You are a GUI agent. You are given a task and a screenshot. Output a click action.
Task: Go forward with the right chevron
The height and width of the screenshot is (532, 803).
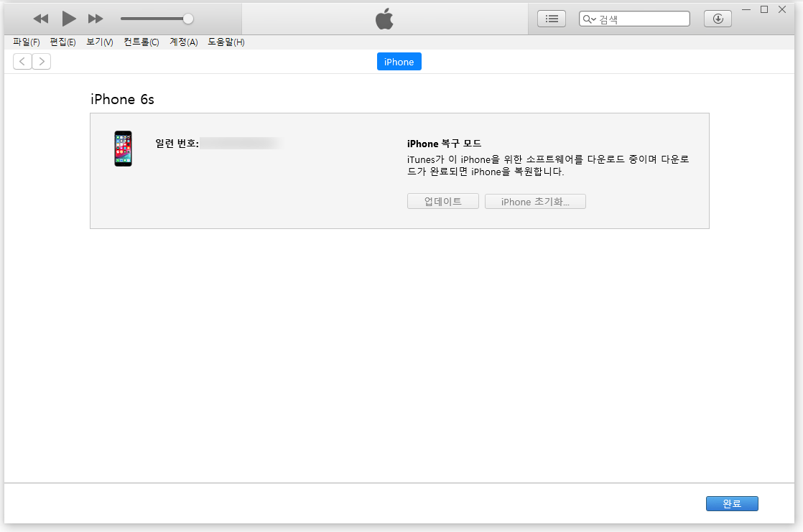[x=42, y=62]
